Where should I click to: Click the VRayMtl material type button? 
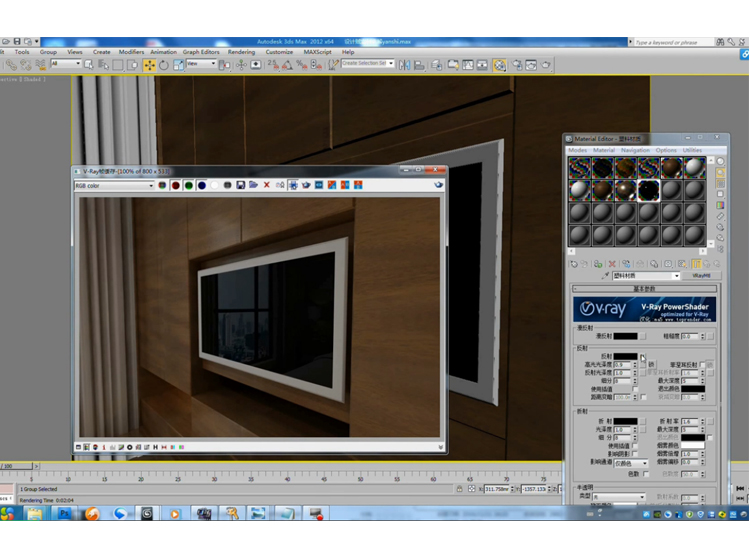click(x=701, y=276)
